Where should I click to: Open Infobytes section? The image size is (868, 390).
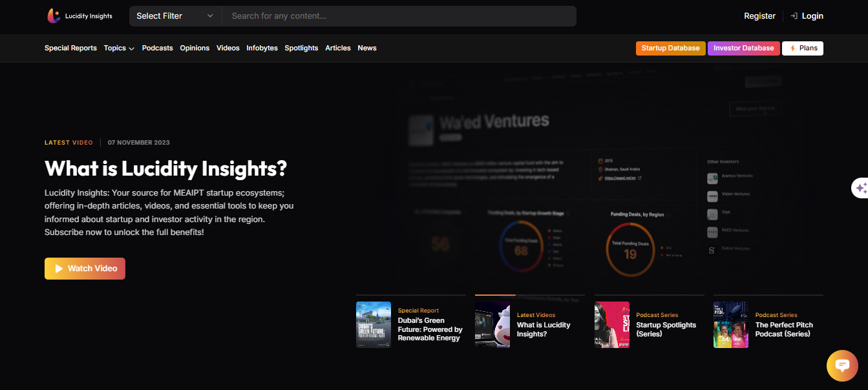click(262, 48)
